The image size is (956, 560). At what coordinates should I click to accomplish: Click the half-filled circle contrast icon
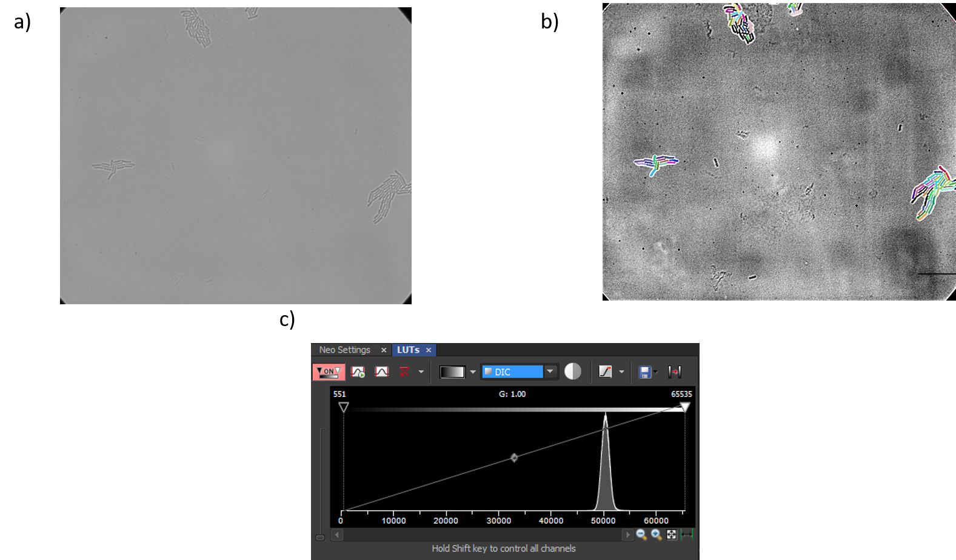(x=573, y=372)
